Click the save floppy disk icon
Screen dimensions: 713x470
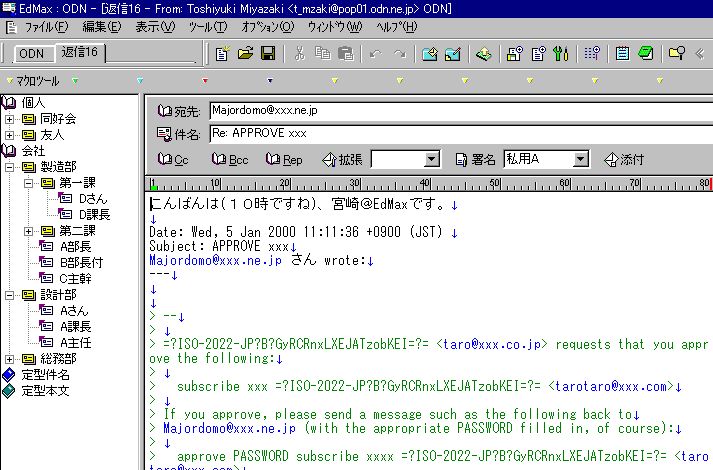(268, 54)
